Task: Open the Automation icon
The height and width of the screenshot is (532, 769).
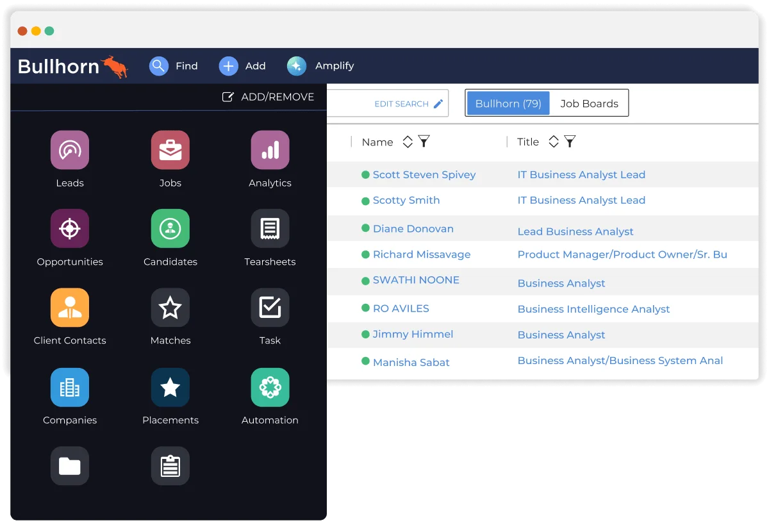Action: pyautogui.click(x=270, y=387)
